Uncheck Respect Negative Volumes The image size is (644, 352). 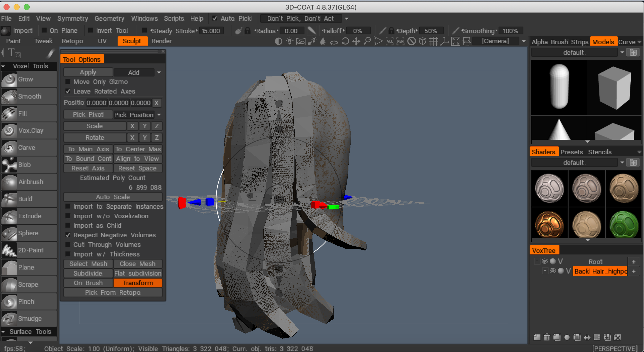(68, 235)
